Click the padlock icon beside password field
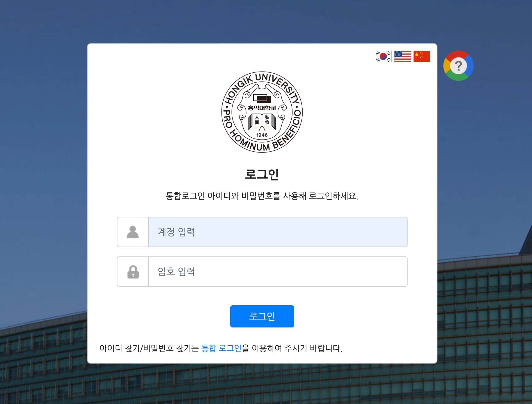Image resolution: width=532 pixels, height=404 pixels. click(133, 272)
